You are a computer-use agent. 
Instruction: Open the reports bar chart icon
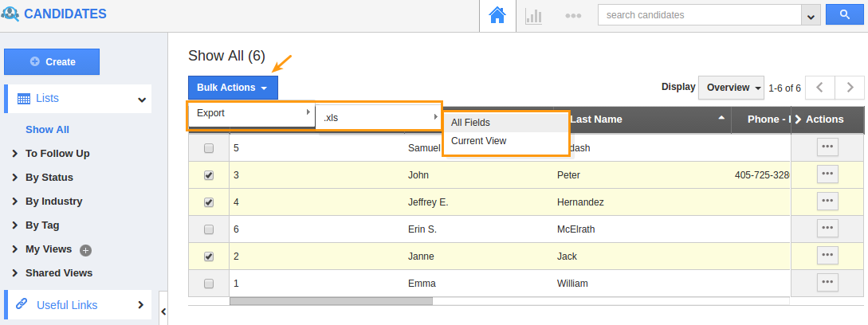pyautogui.click(x=533, y=16)
